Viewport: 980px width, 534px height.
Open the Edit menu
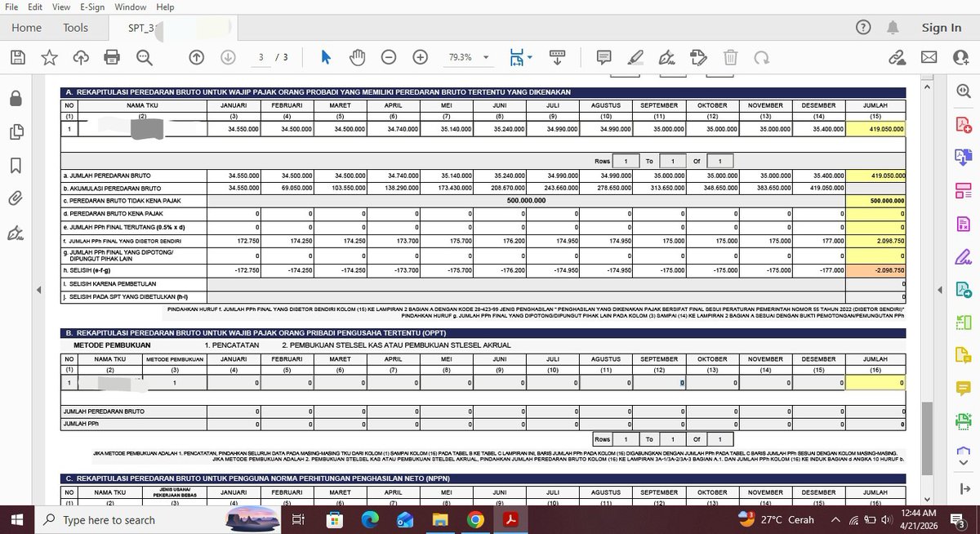[x=35, y=7]
